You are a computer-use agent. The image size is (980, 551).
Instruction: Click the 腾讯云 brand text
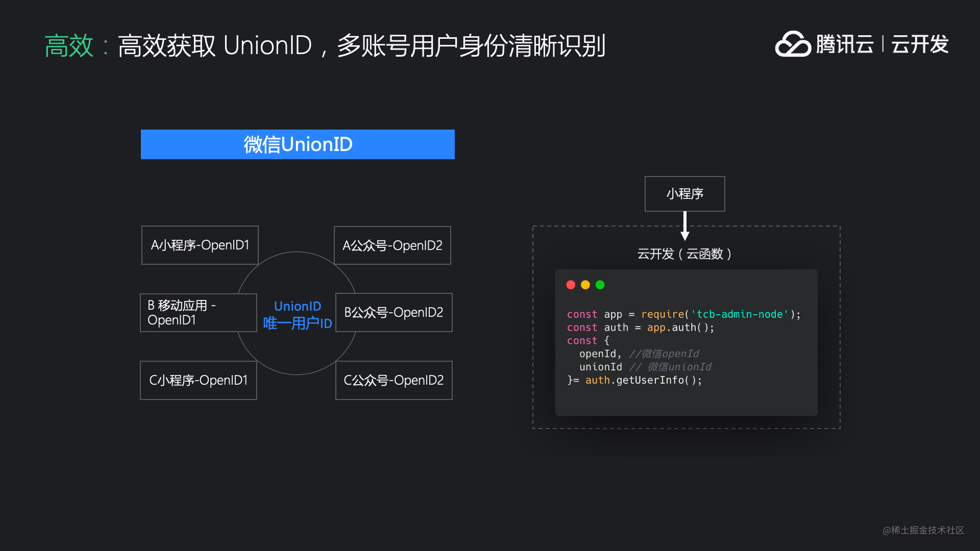845,44
